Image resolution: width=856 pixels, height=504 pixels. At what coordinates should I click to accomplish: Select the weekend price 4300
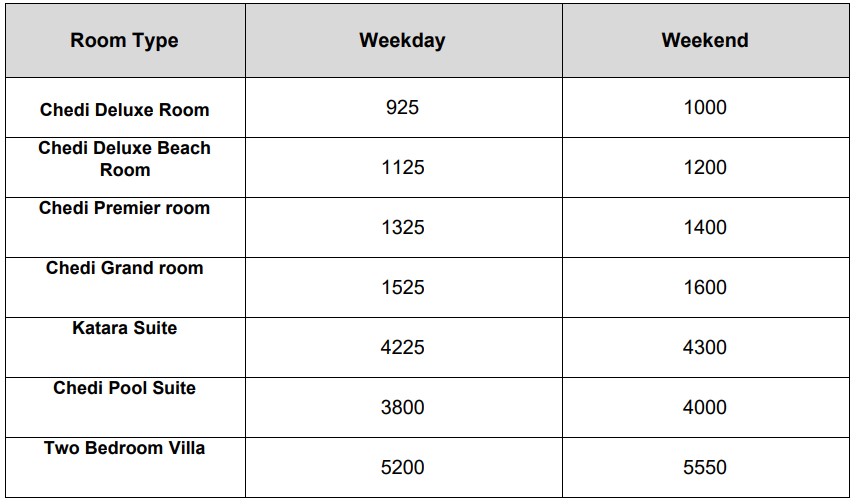[x=705, y=348]
